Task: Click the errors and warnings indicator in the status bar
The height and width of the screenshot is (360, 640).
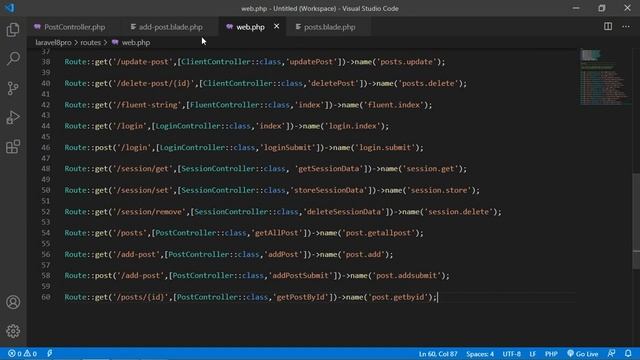Action: [22, 354]
